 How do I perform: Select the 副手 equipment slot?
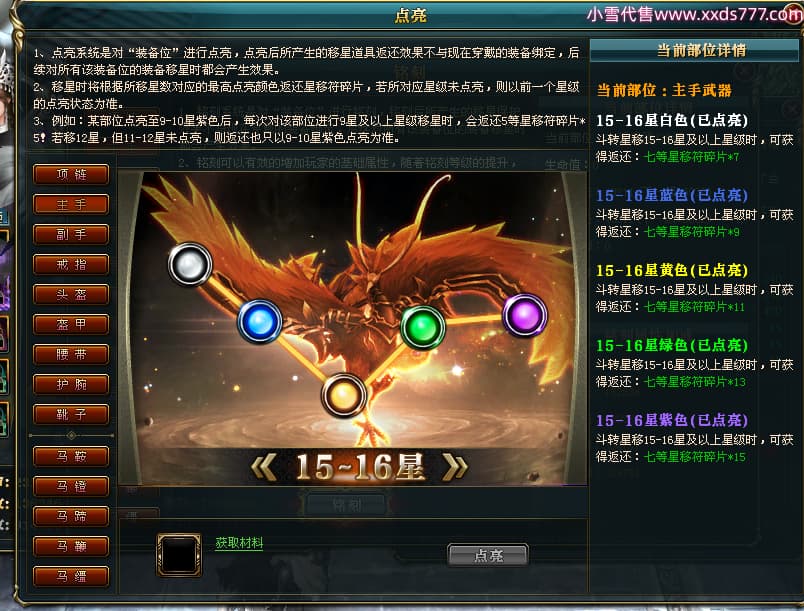(71, 234)
